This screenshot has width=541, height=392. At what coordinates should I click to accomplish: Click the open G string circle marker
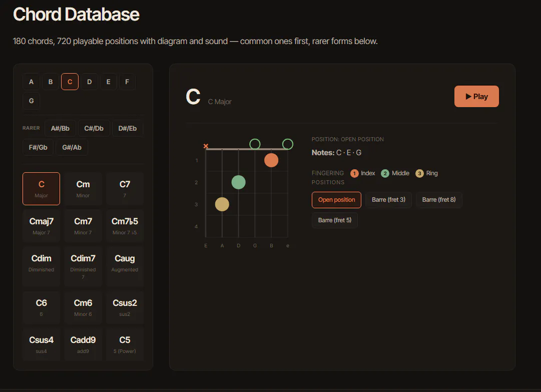coord(255,144)
